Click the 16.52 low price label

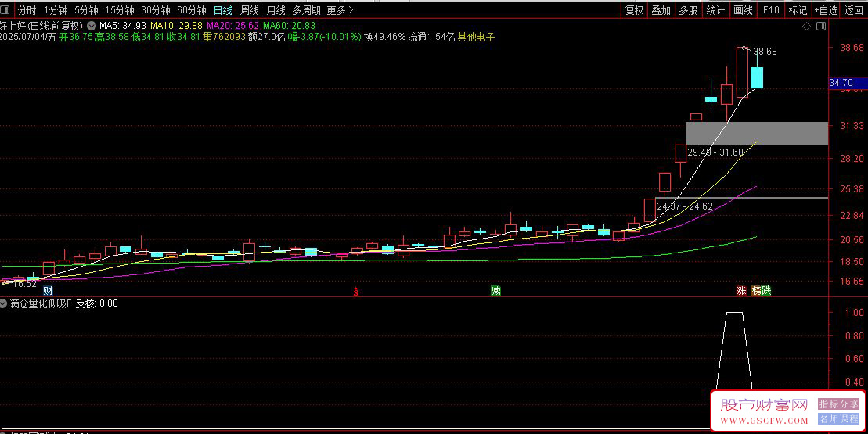click(x=24, y=284)
